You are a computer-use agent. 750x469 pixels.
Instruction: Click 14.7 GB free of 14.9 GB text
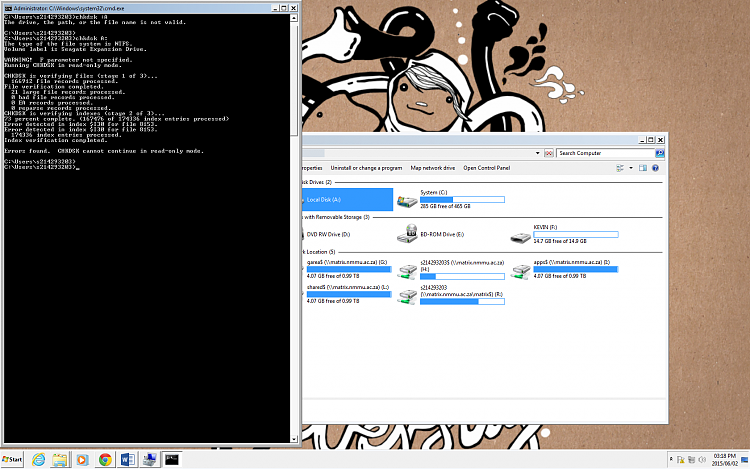tap(560, 241)
